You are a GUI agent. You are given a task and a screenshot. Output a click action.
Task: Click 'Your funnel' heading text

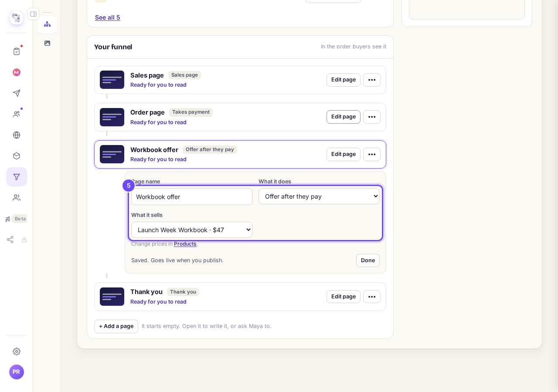click(x=113, y=47)
